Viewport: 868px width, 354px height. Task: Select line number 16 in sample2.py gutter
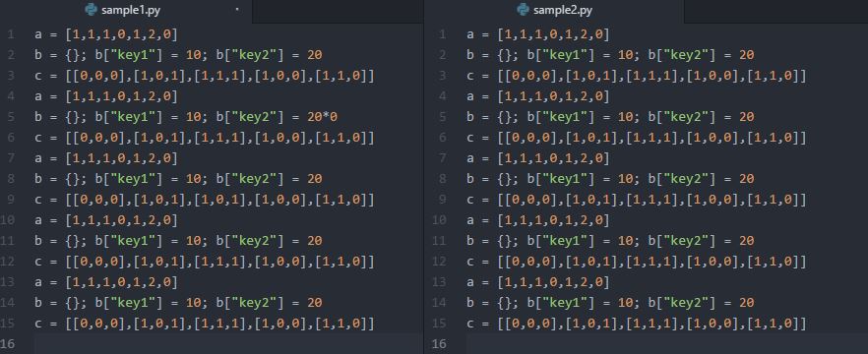439,343
